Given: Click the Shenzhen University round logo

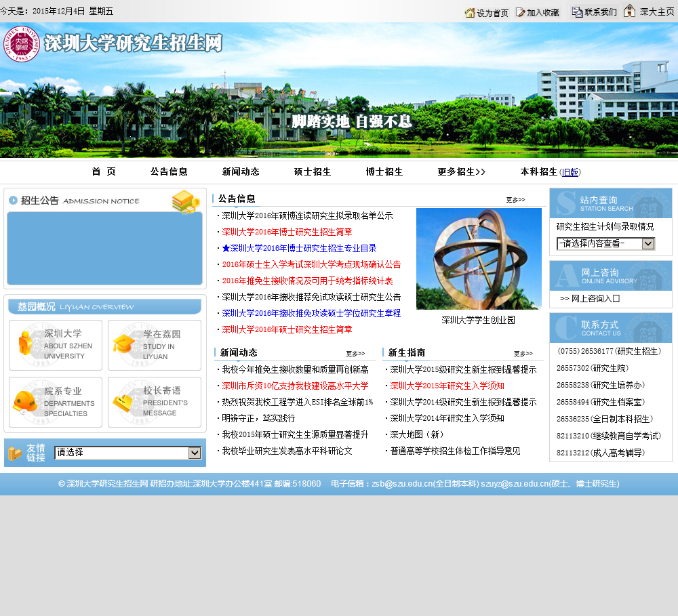Looking at the screenshot, I should tap(22, 43).
